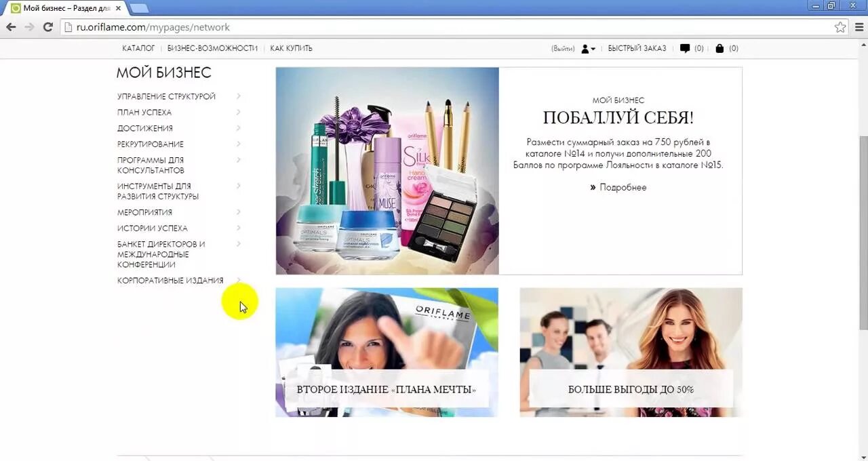Select Достижения in sidebar

(145, 128)
